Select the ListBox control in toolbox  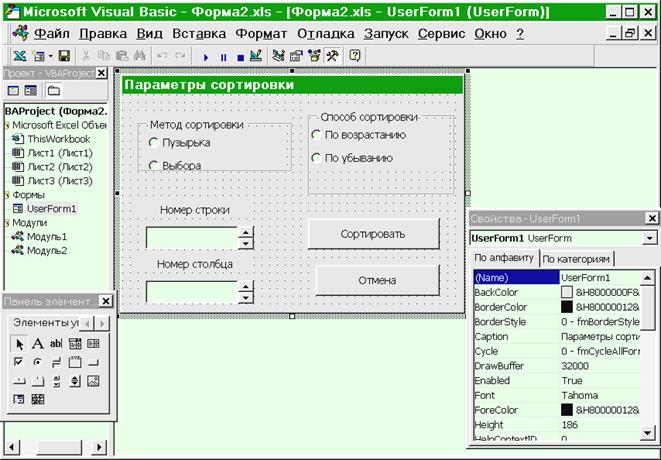[x=93, y=344]
